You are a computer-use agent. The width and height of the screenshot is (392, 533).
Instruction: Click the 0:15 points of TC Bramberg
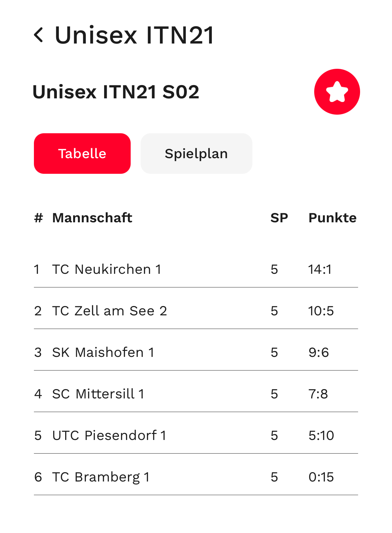tap(321, 477)
